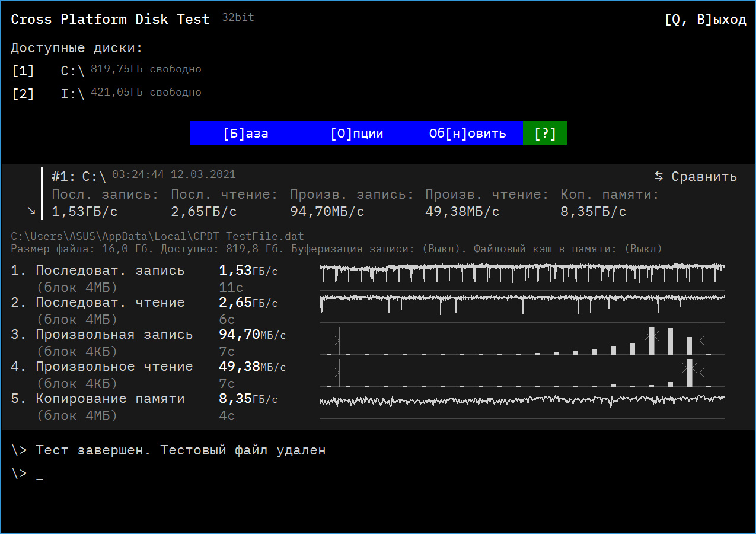Click 4с duration under memory copy

[x=227, y=416]
